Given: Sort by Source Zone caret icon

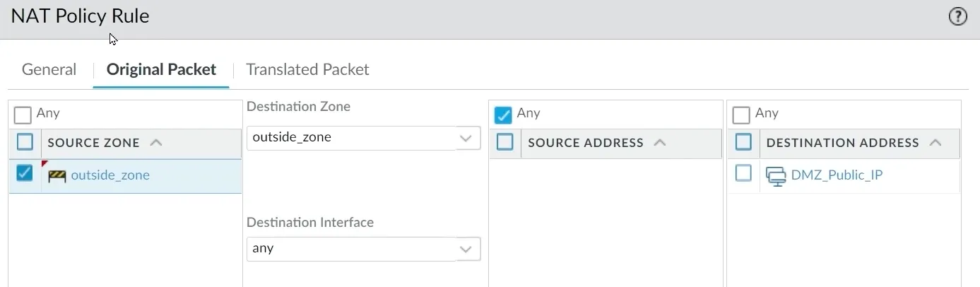Looking at the screenshot, I should pos(156,143).
